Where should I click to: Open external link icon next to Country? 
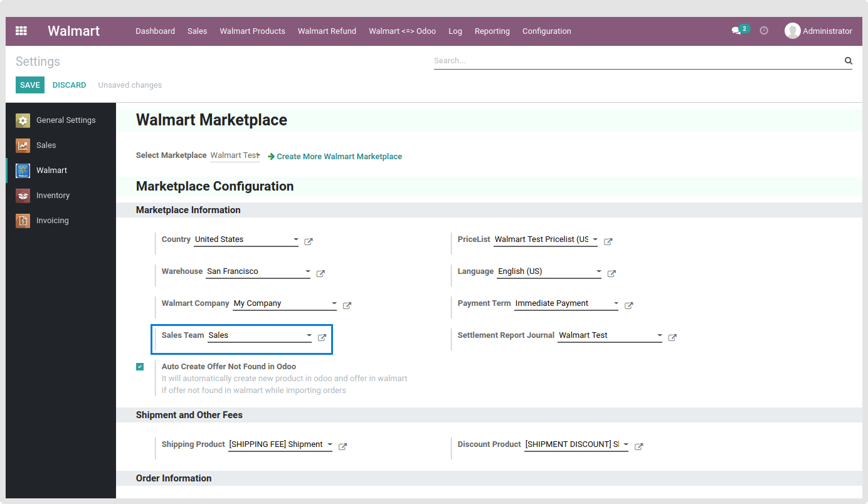[x=309, y=241]
